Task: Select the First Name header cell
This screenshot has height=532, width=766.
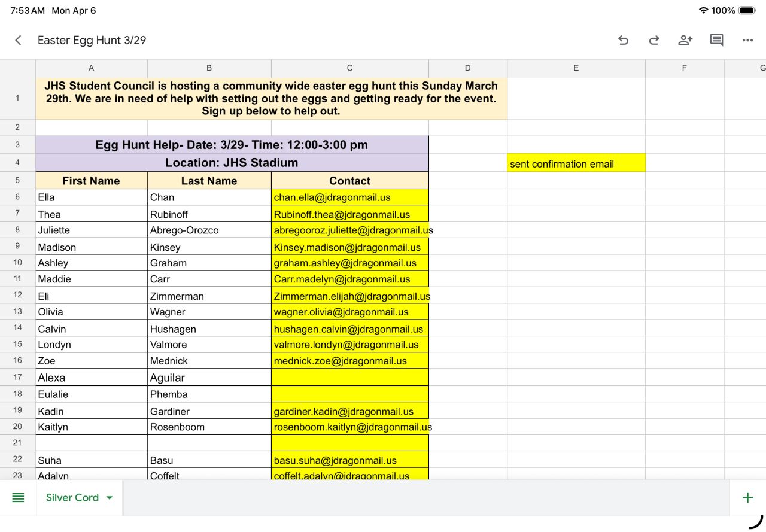Action: [x=92, y=181]
